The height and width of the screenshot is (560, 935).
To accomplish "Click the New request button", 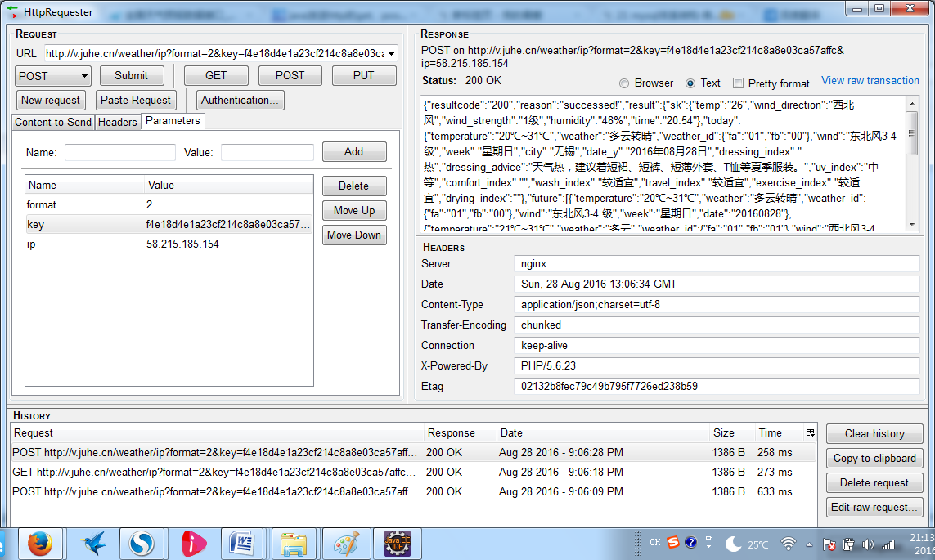I will pos(51,100).
